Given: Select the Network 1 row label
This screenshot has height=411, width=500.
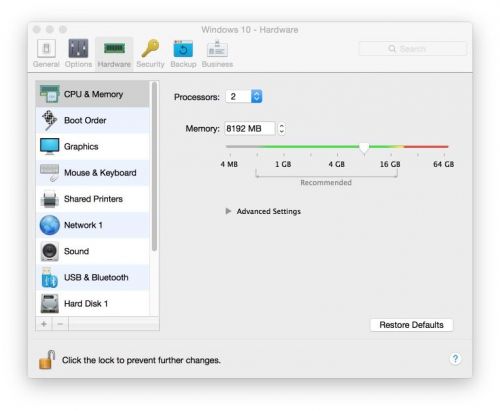Looking at the screenshot, I should tap(83, 225).
